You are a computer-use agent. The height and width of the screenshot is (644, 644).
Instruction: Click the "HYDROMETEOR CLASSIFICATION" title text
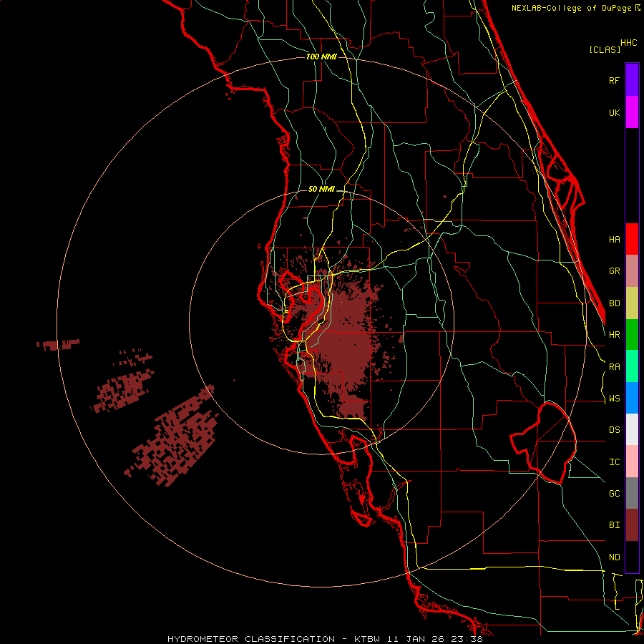[x=251, y=639]
